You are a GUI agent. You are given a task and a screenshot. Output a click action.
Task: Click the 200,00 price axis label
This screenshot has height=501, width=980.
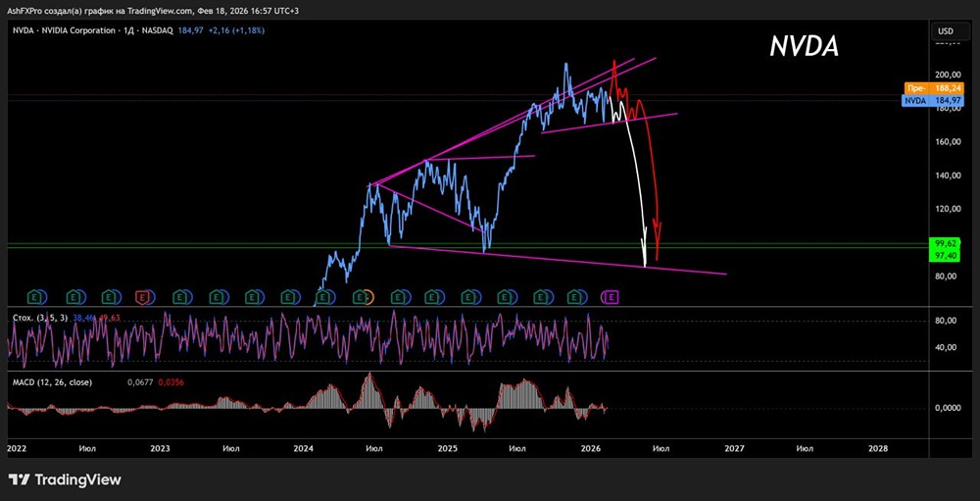click(x=950, y=75)
